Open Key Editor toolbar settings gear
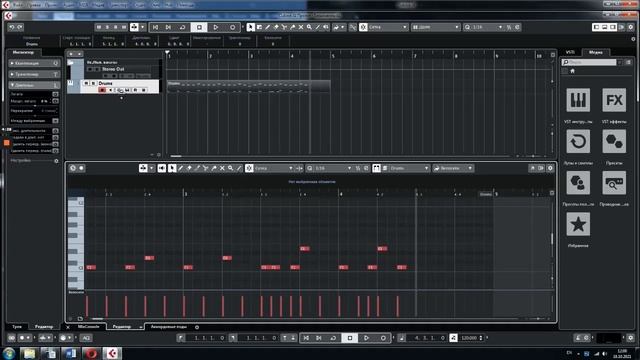Image resolution: width=640 pixels, height=360 pixels. click(x=550, y=168)
